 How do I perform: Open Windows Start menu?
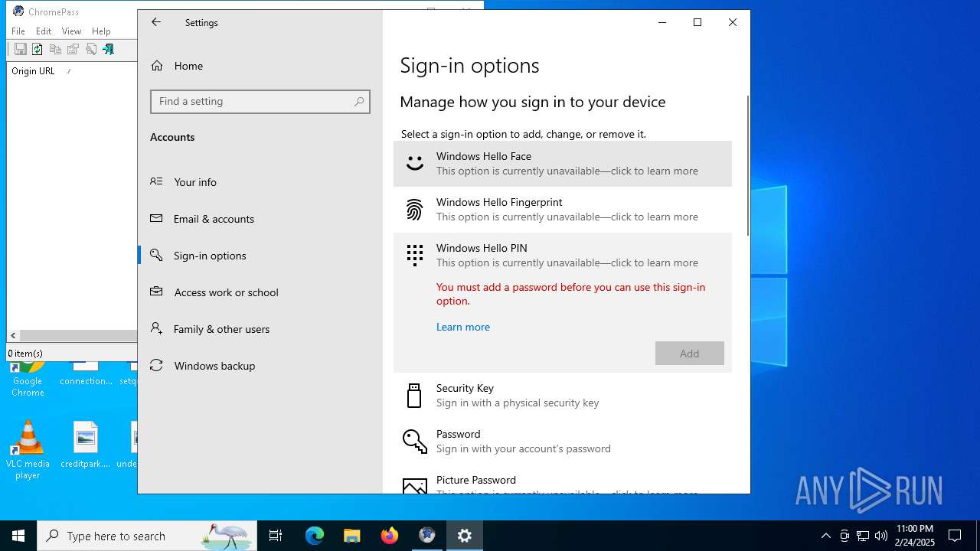18,536
